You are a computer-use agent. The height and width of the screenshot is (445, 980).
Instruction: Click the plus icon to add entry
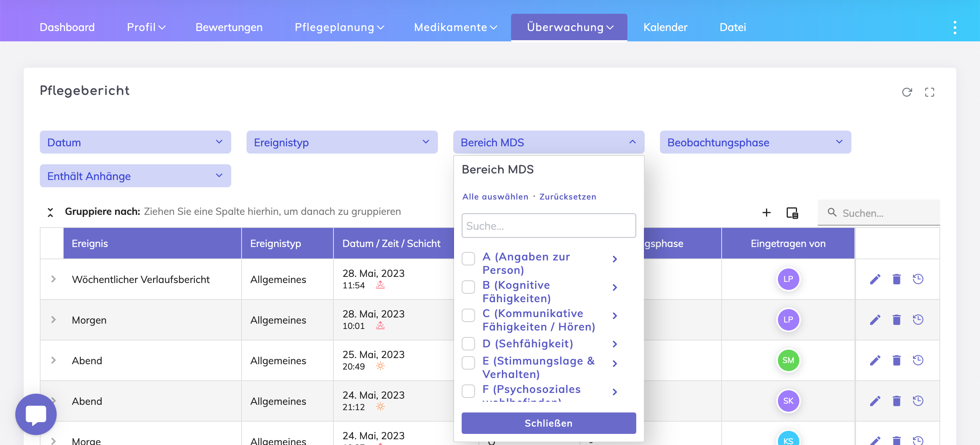tap(766, 213)
